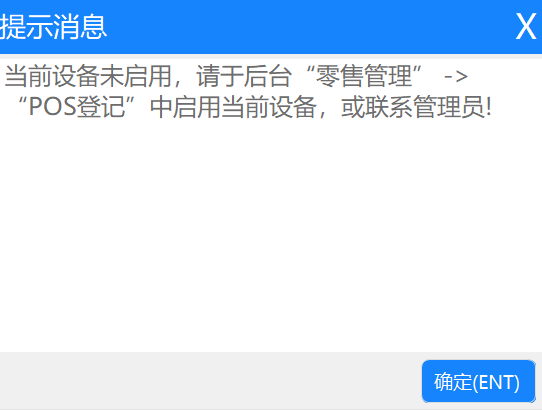Click the 确定(ENT) confirm button
Screen dimensions: 542x410
(478, 381)
